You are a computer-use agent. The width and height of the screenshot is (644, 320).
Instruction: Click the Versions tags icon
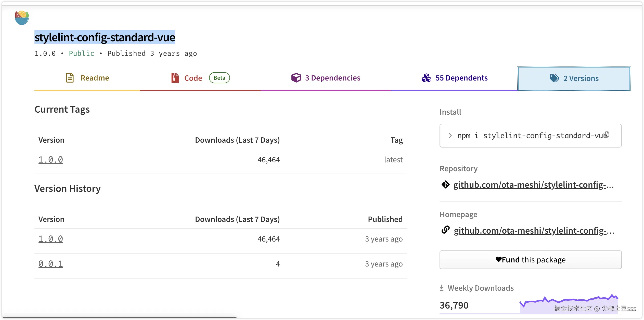tap(554, 78)
